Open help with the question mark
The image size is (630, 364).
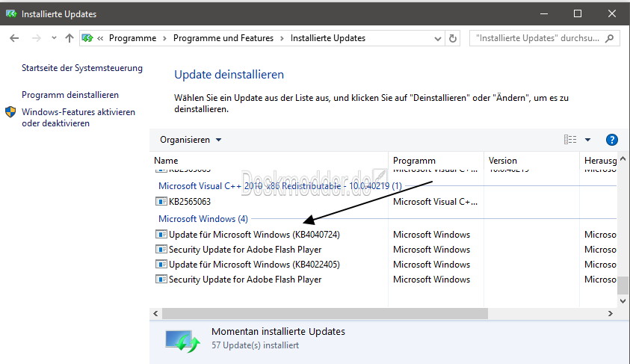[611, 140]
